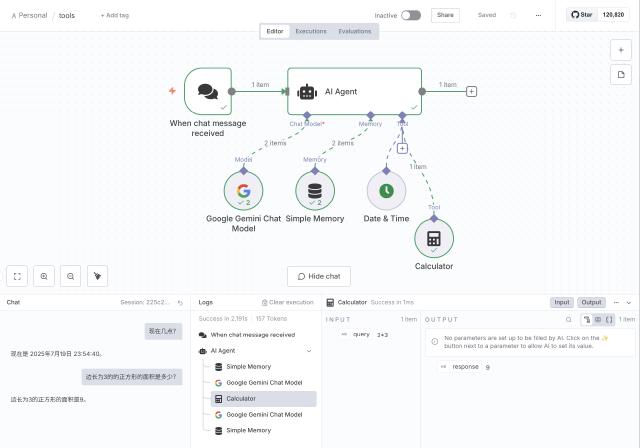Switch output view to JSON mode
The width and height of the screenshot is (640, 448).
pyautogui.click(x=610, y=320)
